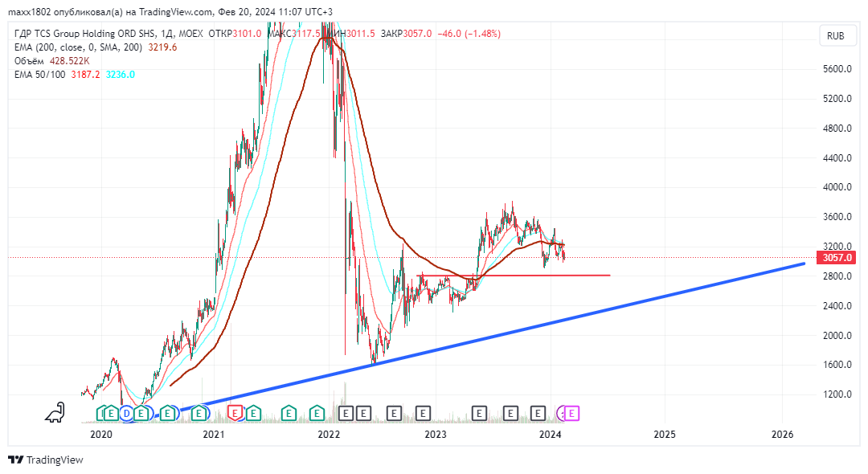
Task: Click the 1600.0 price axis label
Action: point(837,365)
